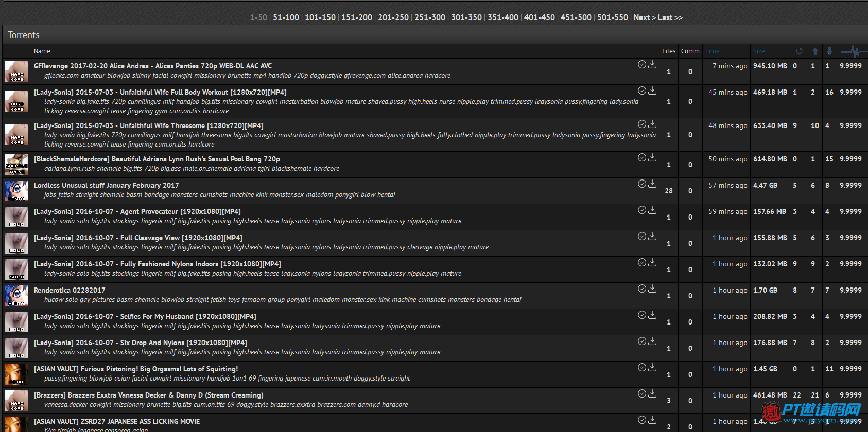Open the Lordless Unusual stuff January February 2017 torrent

[x=107, y=185]
